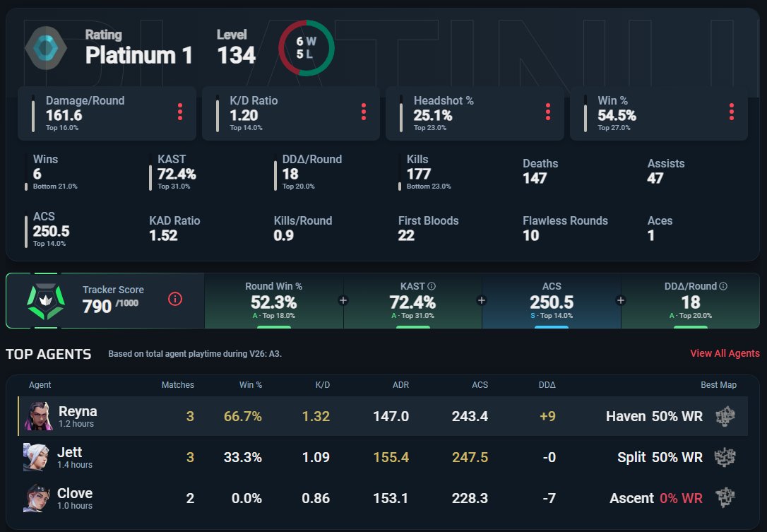Click Jett's 155.4 ADR cell
Screen dimensions: 767x532
click(x=391, y=457)
